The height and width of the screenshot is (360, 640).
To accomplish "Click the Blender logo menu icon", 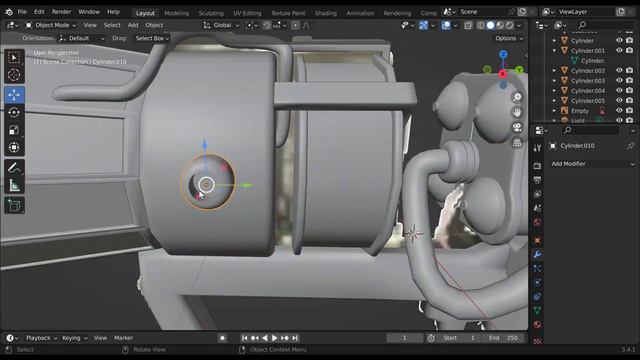I will [x=9, y=12].
